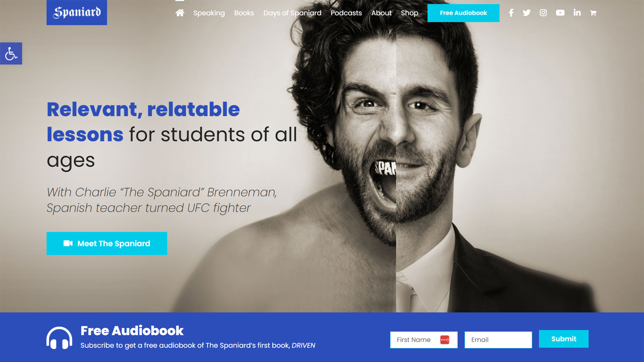
Task: Open the Instagram social icon
Action: pyautogui.click(x=543, y=13)
